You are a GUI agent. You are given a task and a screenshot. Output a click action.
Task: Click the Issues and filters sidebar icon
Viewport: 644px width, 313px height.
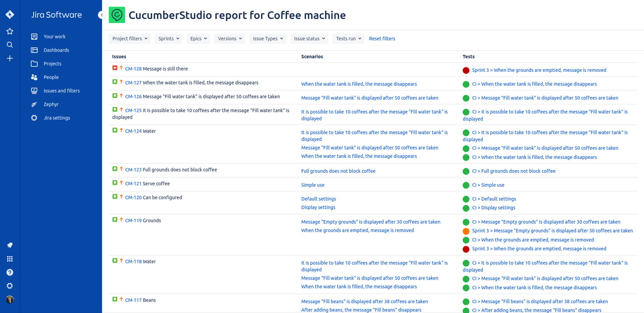(34, 91)
